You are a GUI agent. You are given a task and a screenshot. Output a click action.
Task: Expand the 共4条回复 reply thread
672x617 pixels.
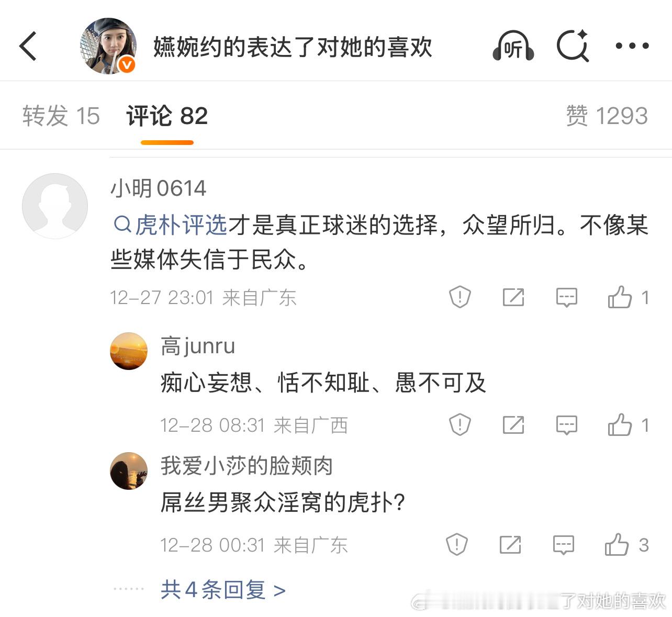coord(220,590)
